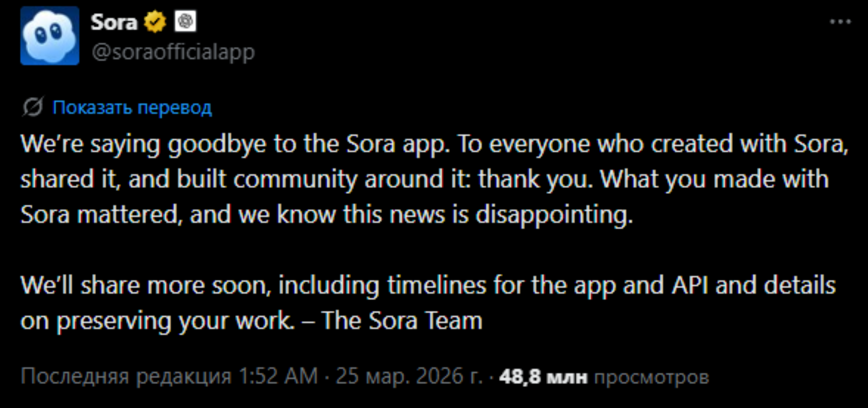The width and height of the screenshot is (868, 408).
Task: Open the 48,8 млн view count
Action: pos(543,377)
